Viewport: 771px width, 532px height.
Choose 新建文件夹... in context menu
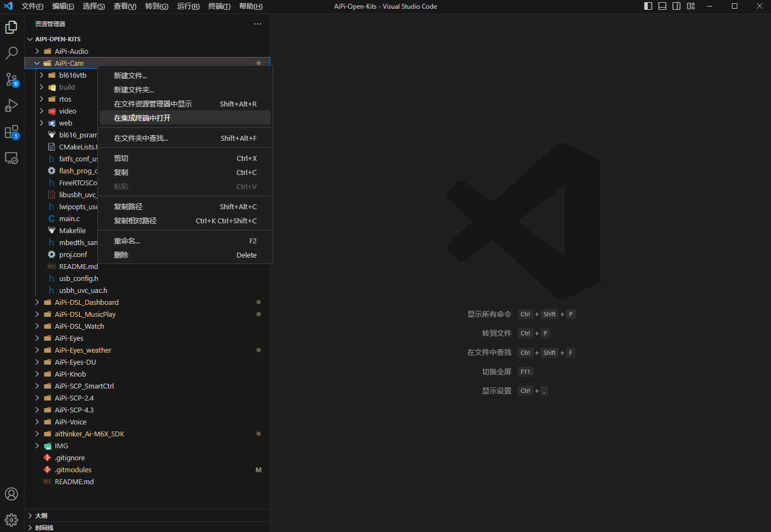click(185, 90)
